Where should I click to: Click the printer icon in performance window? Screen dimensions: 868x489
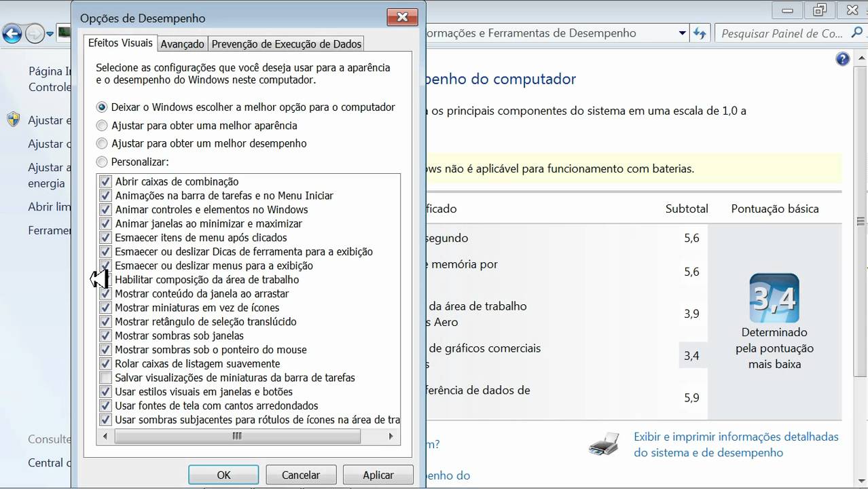tap(604, 444)
